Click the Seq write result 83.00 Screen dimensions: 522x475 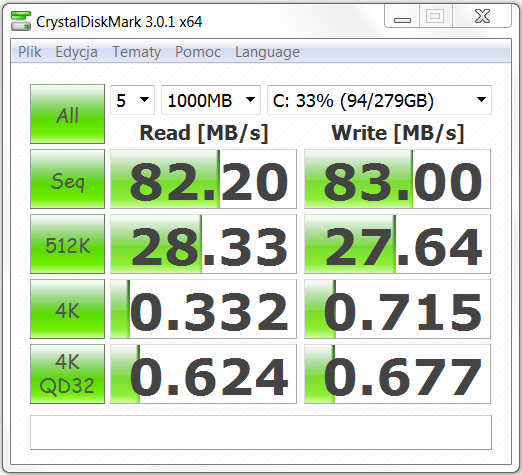pos(397,179)
